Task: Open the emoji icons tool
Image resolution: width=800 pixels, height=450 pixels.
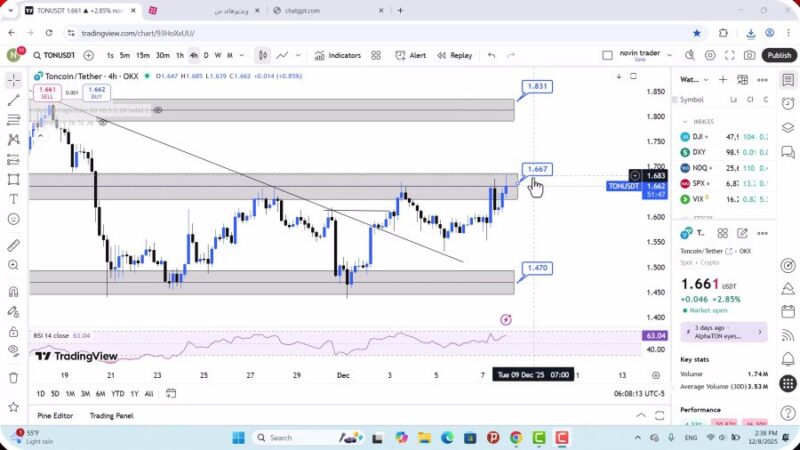Action: [13, 219]
